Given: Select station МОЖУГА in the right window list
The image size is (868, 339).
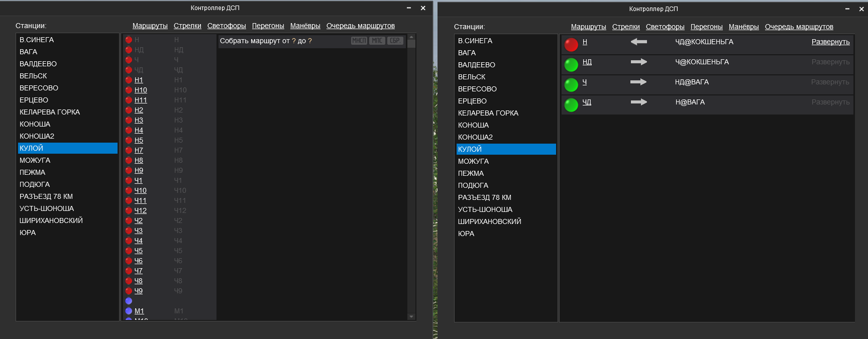Looking at the screenshot, I should [x=473, y=161].
